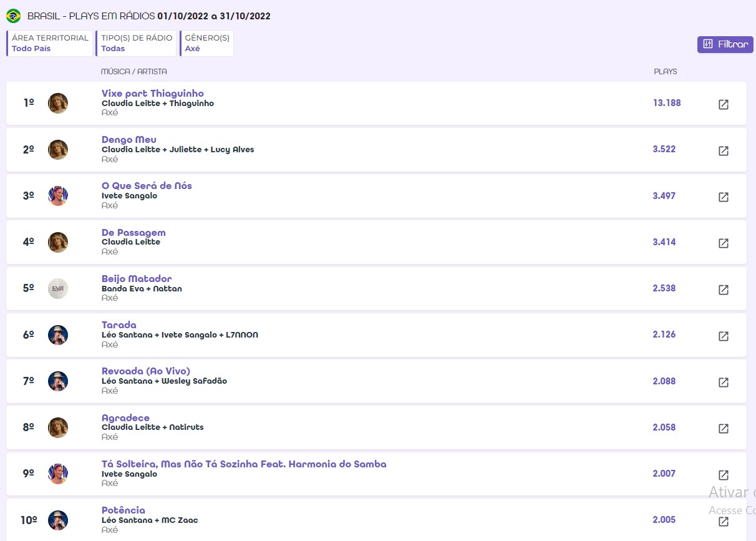Click rank number 10º
The height and width of the screenshot is (541, 756).
click(29, 520)
